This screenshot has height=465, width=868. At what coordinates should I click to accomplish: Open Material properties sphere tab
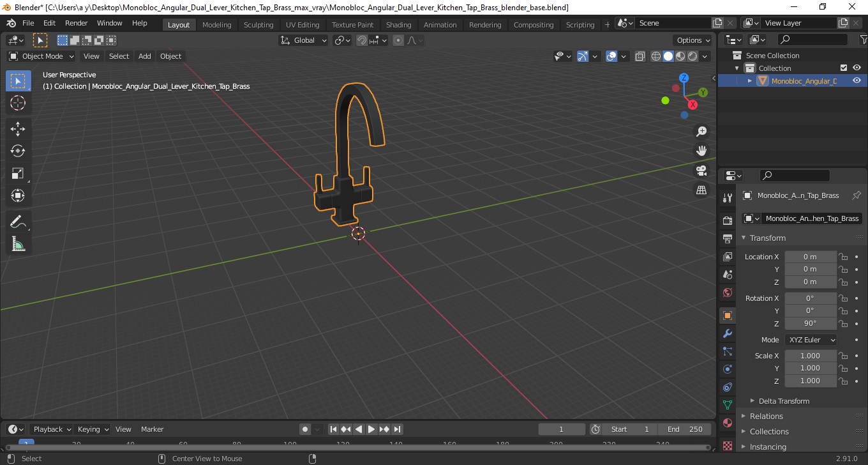(728, 423)
